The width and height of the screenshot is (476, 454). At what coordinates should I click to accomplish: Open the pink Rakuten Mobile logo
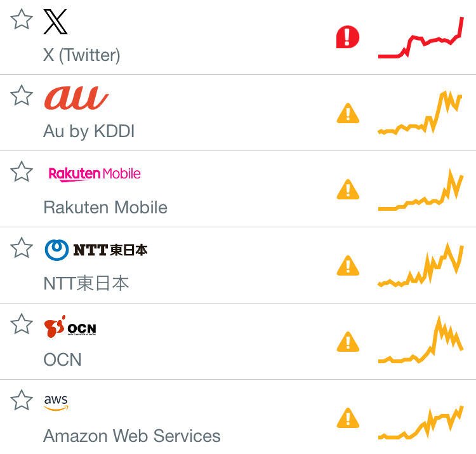(x=95, y=175)
